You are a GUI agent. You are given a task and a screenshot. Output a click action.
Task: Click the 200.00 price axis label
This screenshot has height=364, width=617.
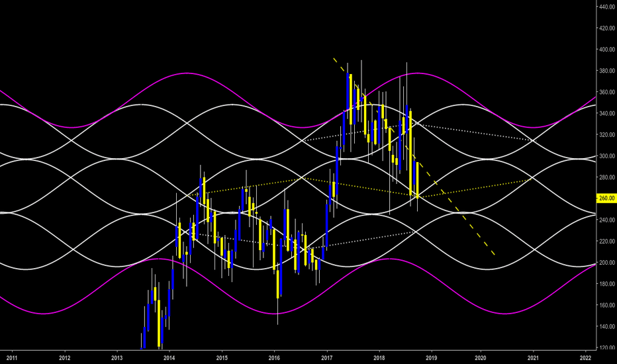click(607, 263)
